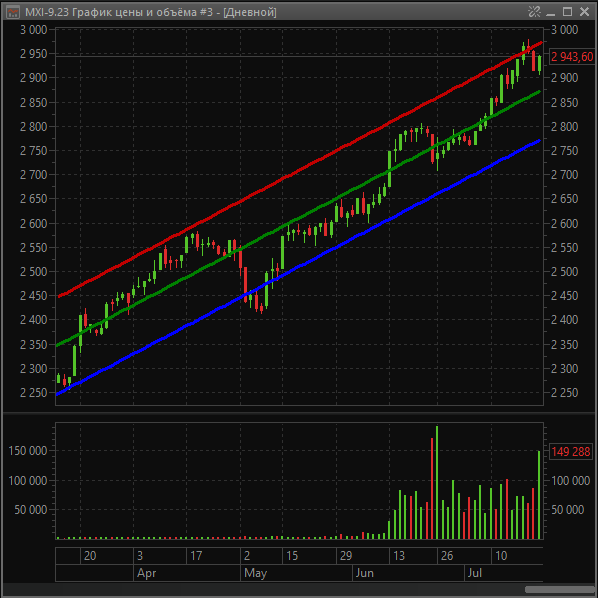
Task: Click the tallest green volume bar
Action: pyautogui.click(x=437, y=482)
